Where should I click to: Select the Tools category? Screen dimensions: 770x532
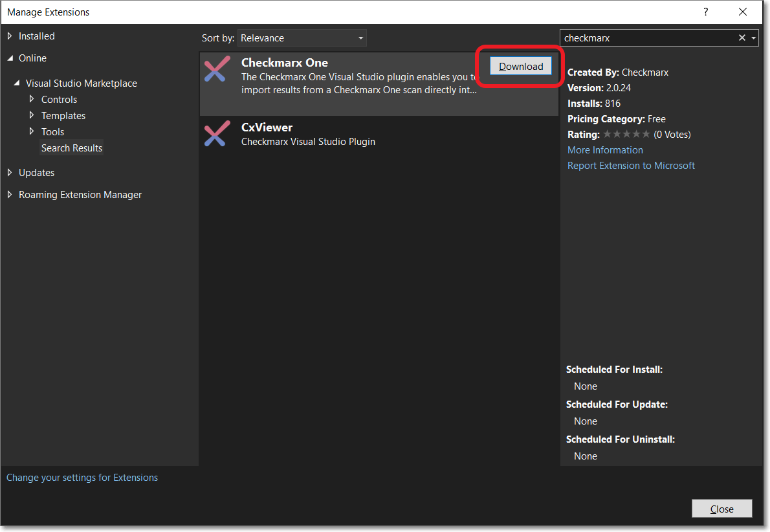[52, 131]
